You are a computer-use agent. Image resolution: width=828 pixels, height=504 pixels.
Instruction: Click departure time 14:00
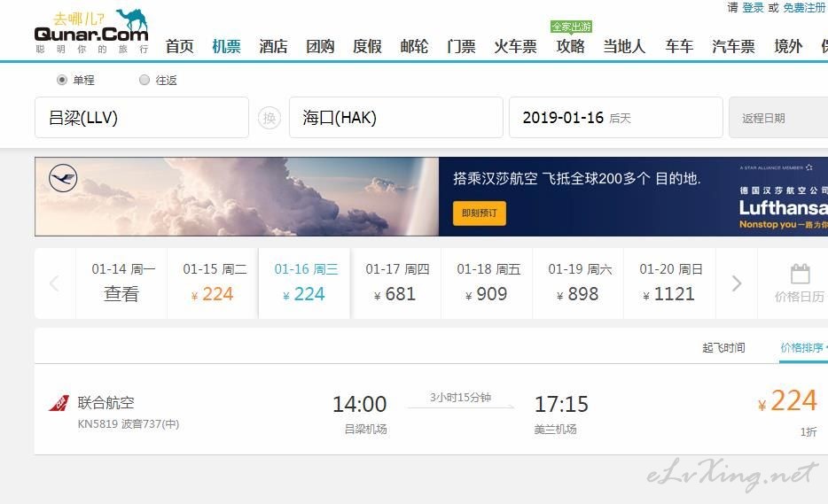360,404
